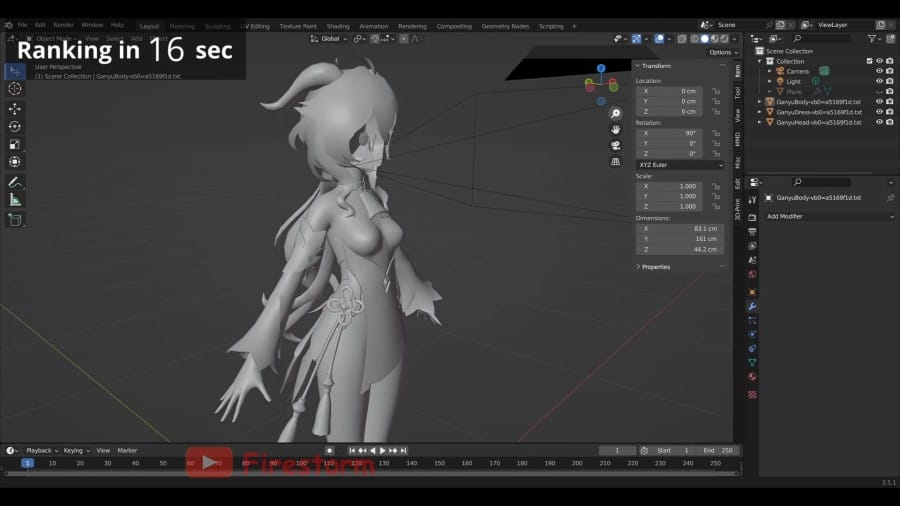Screen dimensions: 900x506
Task: Jump to the timeline's first frame
Action: click(x=352, y=450)
